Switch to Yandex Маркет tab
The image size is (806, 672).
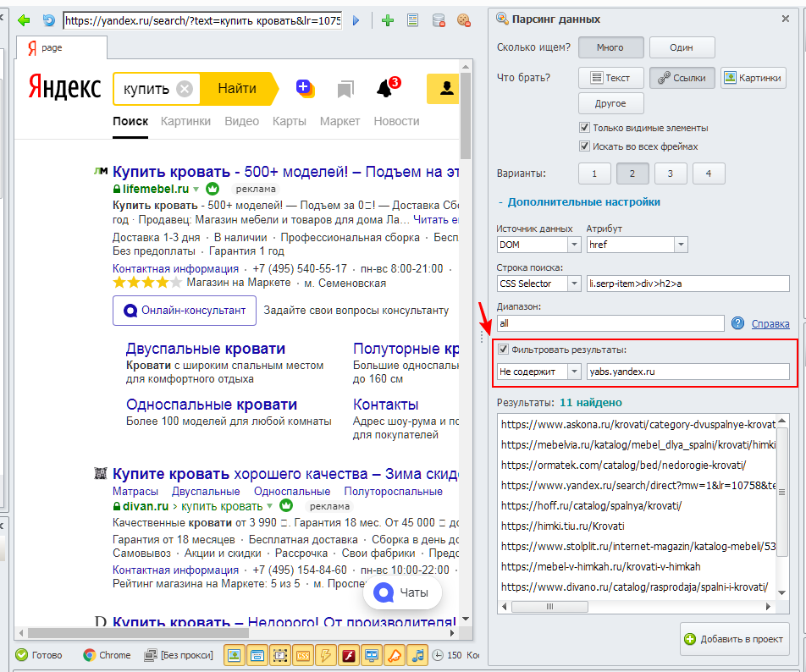(x=340, y=121)
